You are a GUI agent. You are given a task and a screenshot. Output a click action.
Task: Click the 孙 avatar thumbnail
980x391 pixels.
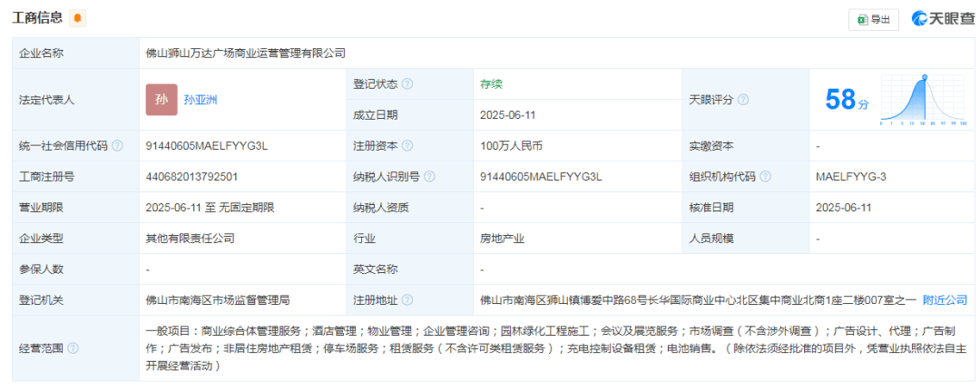162,99
